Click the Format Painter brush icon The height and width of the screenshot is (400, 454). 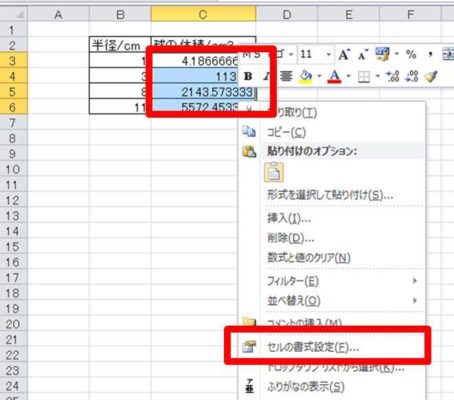431,77
